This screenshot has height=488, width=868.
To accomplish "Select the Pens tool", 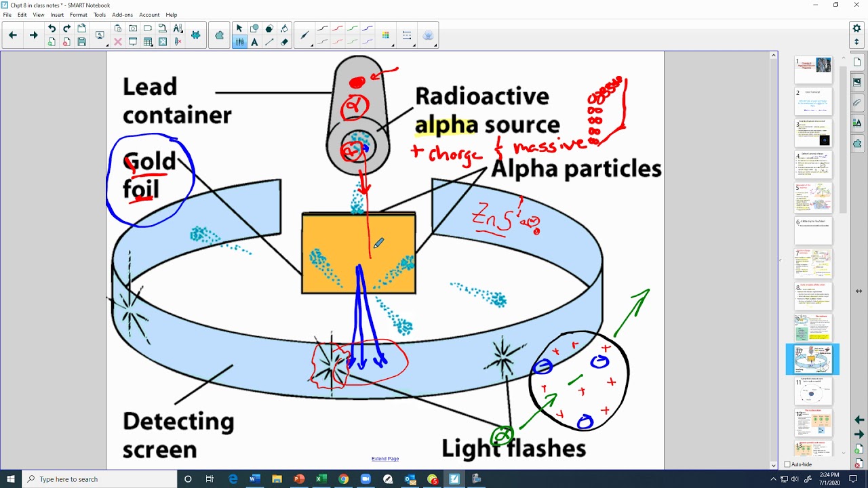I will coord(239,42).
